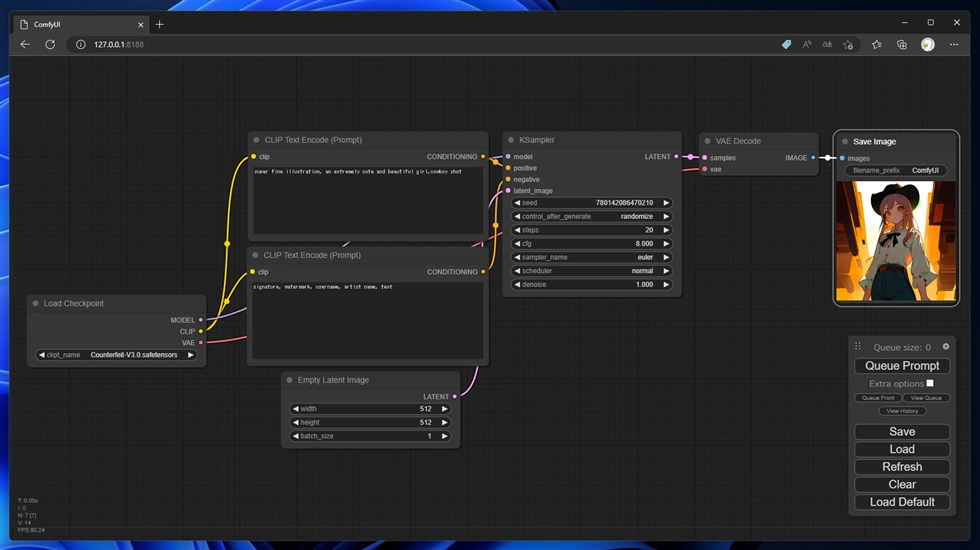The image size is (980, 550).
Task: Open the scheduler combo box
Action: click(591, 271)
